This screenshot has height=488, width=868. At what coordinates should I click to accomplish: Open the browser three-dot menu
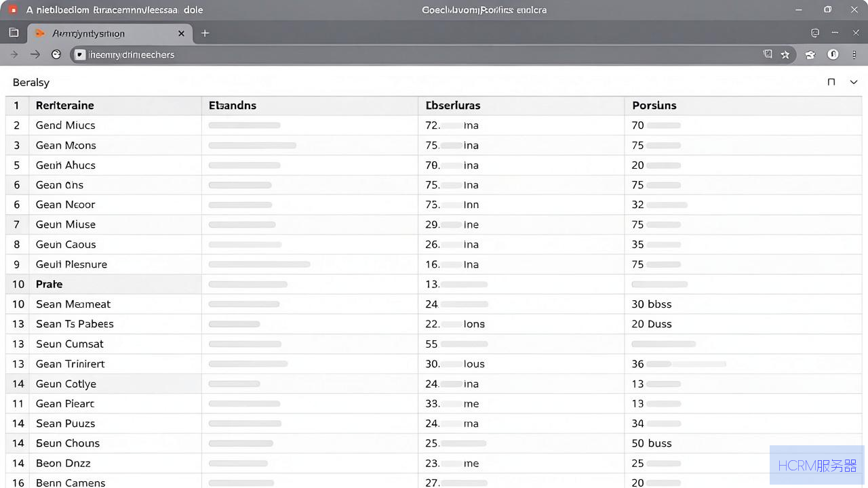pyautogui.click(x=854, y=55)
